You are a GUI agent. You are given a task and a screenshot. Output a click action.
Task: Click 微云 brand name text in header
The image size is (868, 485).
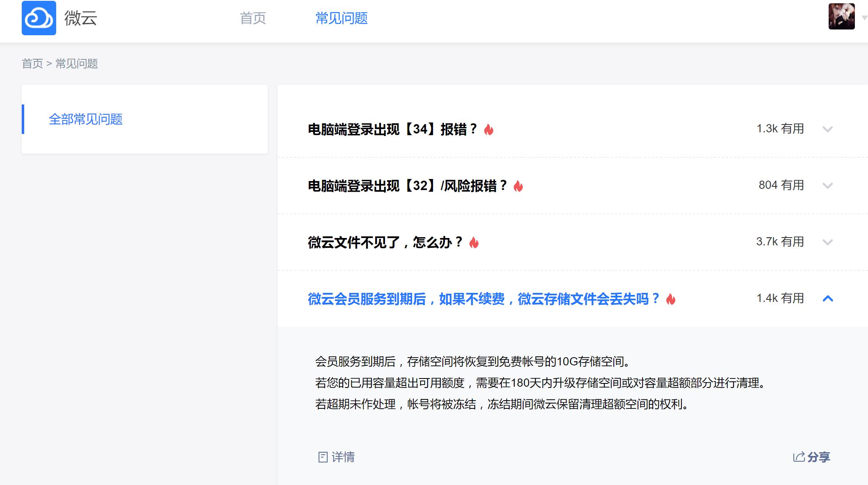click(x=80, y=18)
